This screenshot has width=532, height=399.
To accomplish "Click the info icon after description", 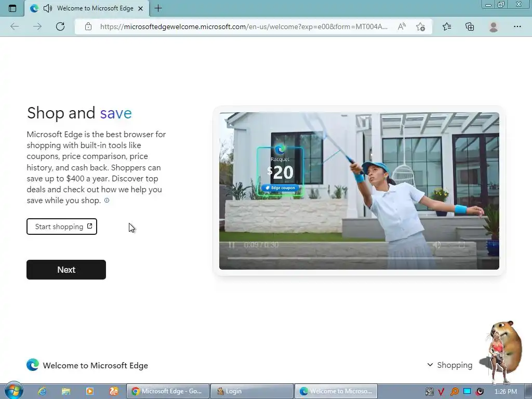I will 107,201.
